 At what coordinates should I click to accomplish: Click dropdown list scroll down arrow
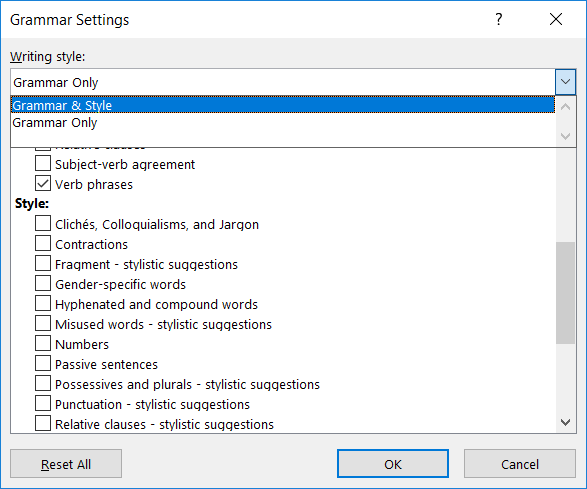565,136
